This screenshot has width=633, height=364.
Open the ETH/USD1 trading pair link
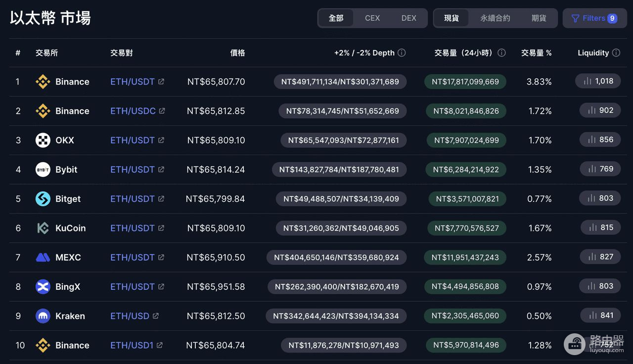[132, 345]
